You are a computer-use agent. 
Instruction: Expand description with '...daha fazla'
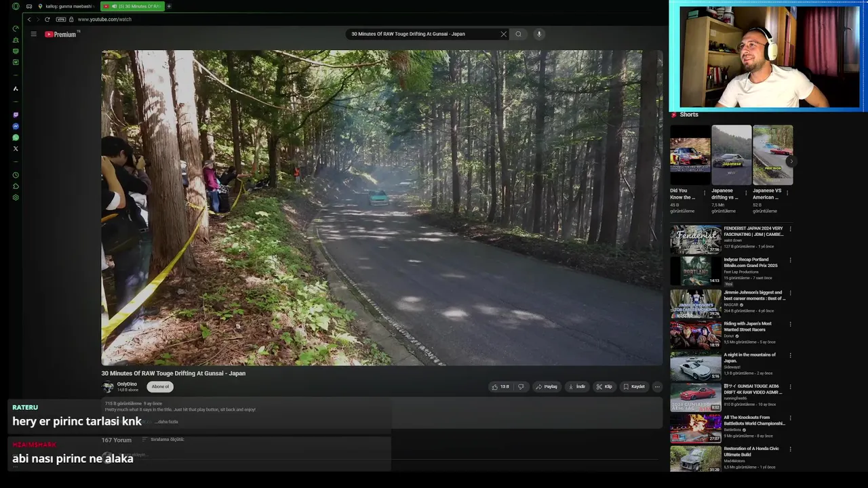[x=167, y=422]
